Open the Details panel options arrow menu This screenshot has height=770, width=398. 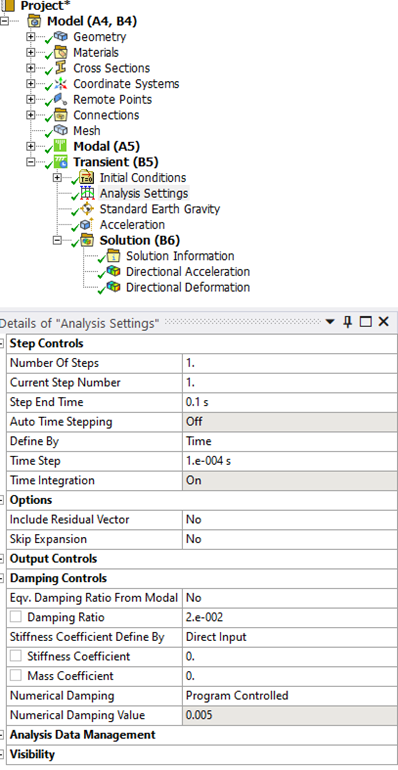click(x=330, y=322)
